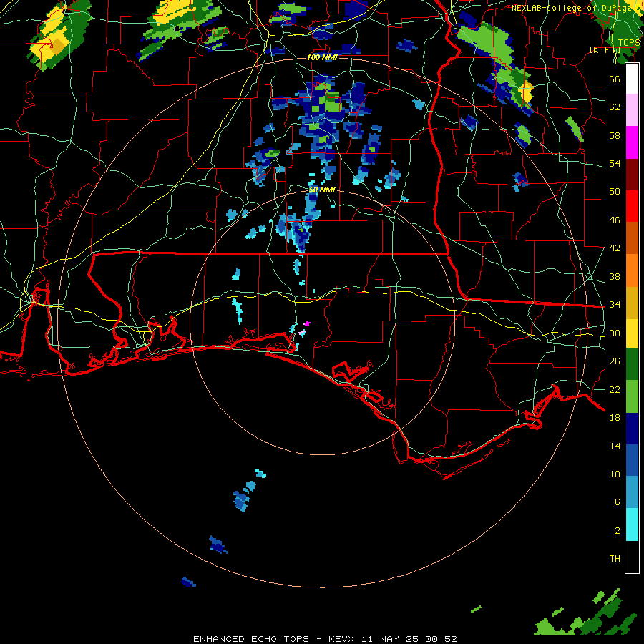Click the light green legend swatch
644x644 pixels.
[632, 396]
